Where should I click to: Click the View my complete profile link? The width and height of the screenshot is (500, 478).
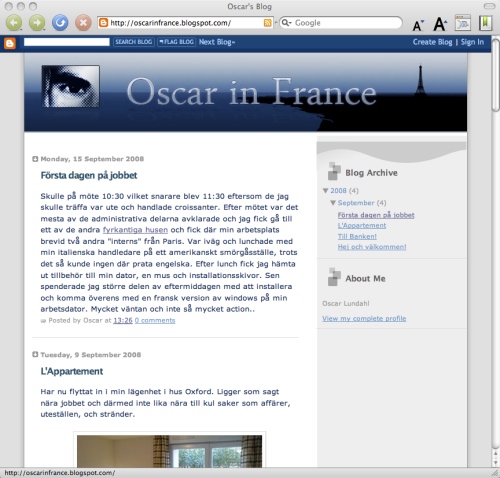[364, 318]
